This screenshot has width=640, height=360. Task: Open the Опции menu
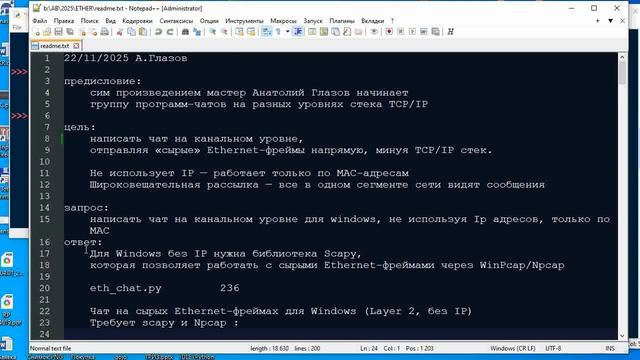tap(209, 21)
